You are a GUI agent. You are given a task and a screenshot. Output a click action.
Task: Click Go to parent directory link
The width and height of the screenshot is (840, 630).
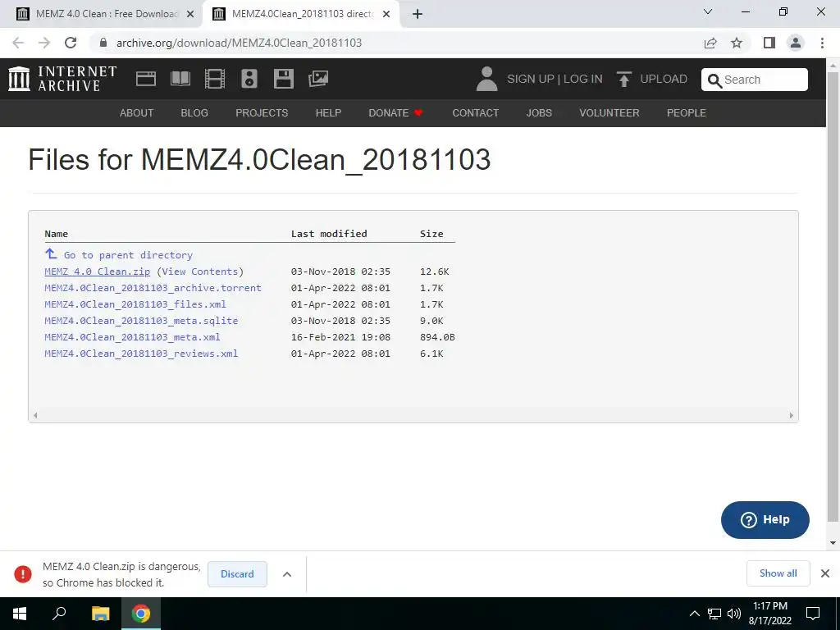(x=128, y=255)
